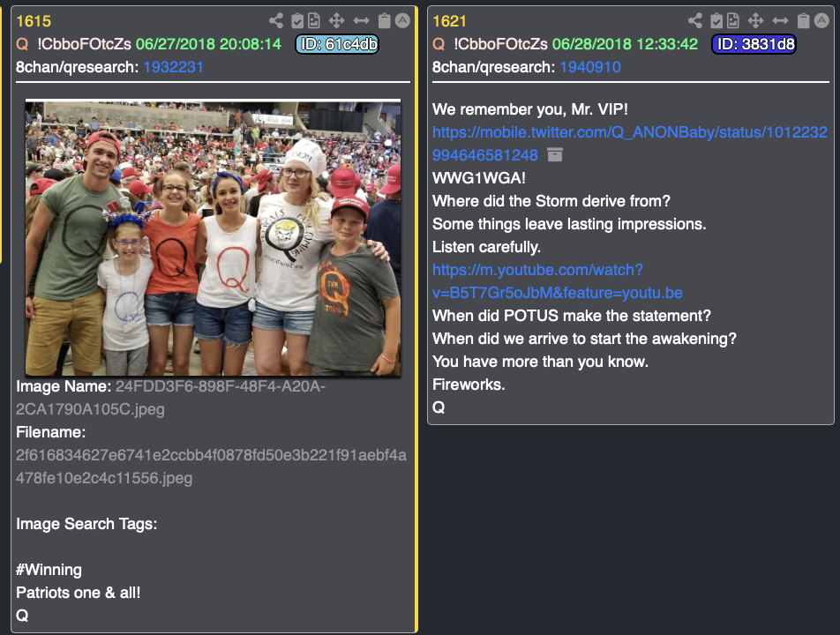
Task: Click the plain clipboard icon on post 1621
Action: (803, 21)
